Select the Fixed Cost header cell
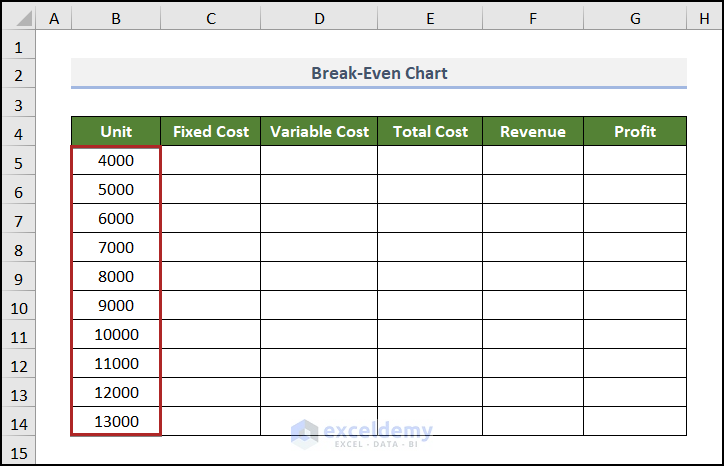 point(211,132)
